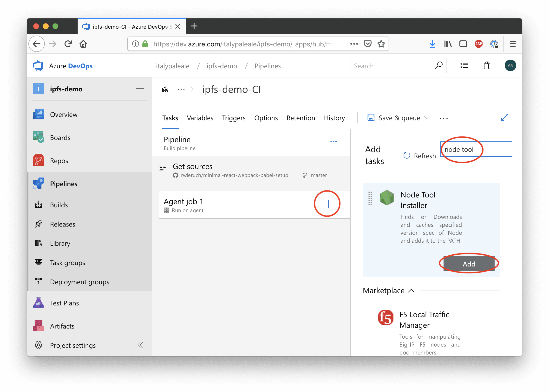Open site information icon in address bar
Screen dimensions: 549x392
(x=136, y=44)
